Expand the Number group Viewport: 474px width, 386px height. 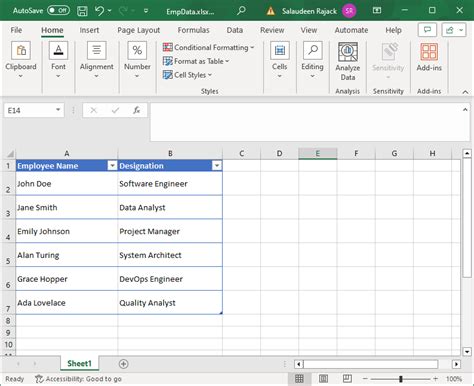pyautogui.click(x=137, y=60)
